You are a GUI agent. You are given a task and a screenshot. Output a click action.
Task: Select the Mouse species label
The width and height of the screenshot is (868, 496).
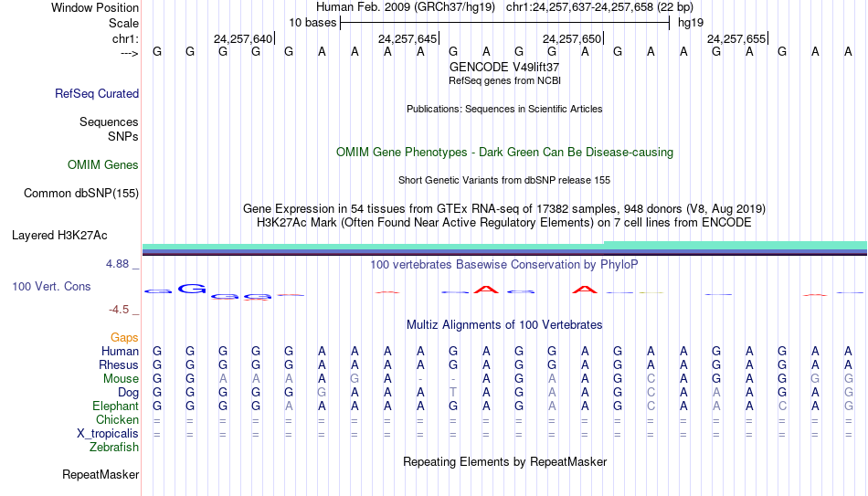(121, 379)
